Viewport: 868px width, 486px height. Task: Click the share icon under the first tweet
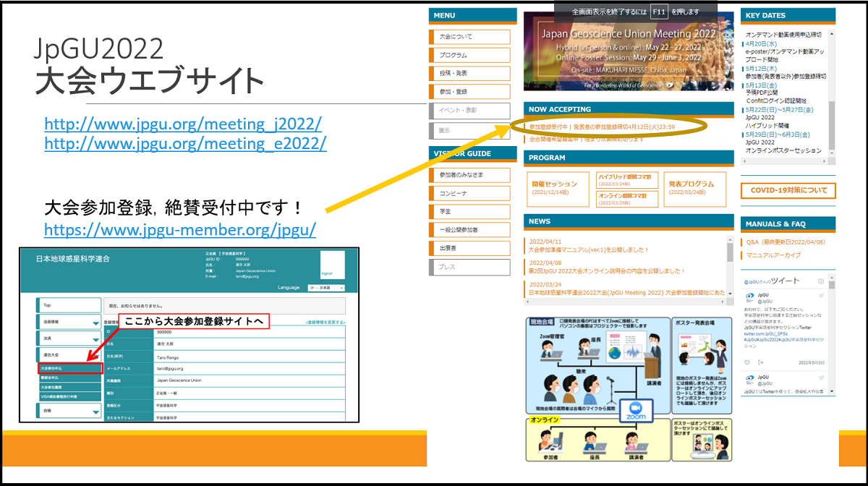point(761,362)
